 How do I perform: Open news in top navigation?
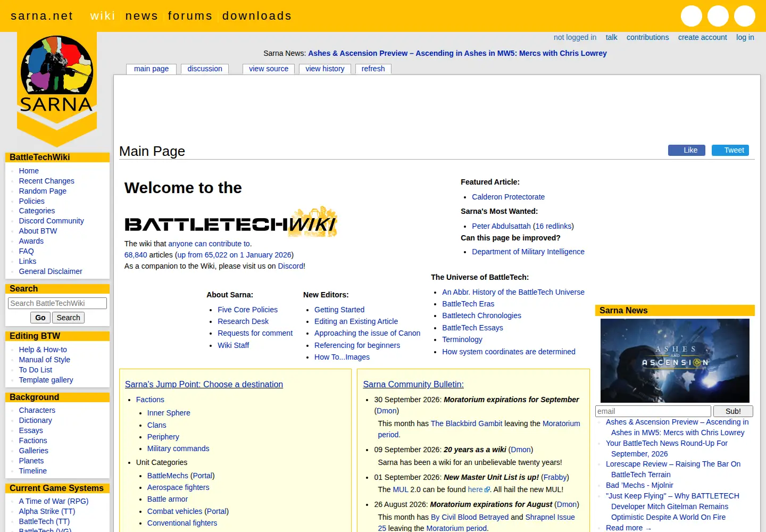pos(141,16)
